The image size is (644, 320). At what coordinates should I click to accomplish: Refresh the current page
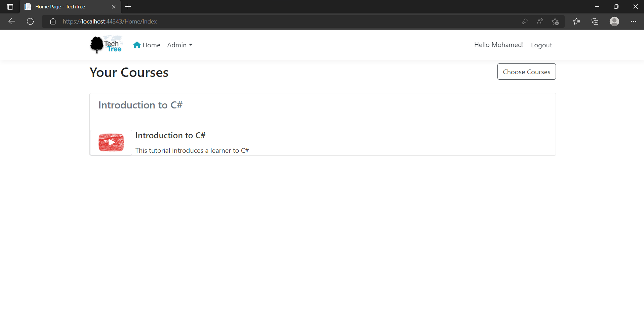coord(30,21)
